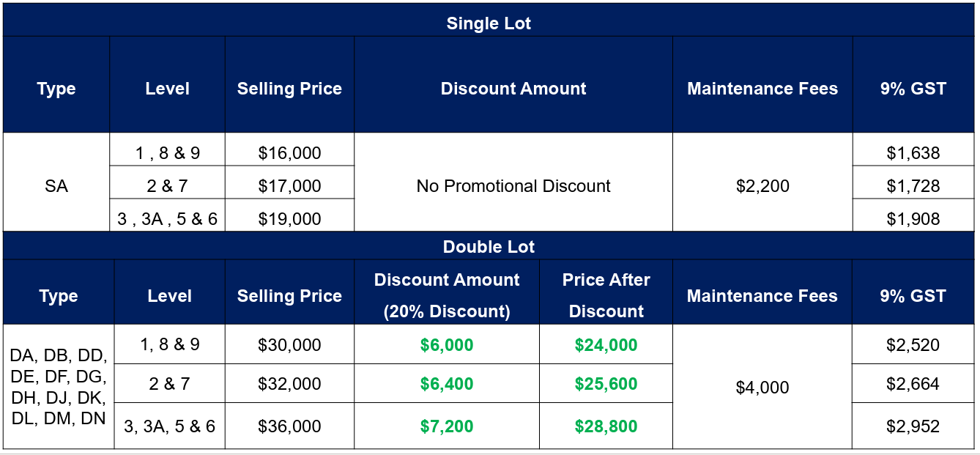This screenshot has height=455, width=980.
Task: Click the $24,000 price after discount
Action: click(606, 345)
